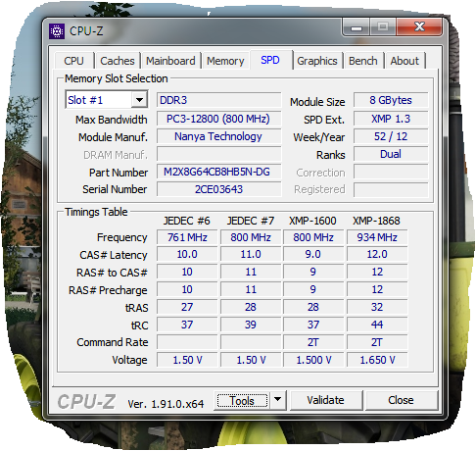Click the Nanya Technology manufacturer value
The image size is (476, 451).
[218, 136]
